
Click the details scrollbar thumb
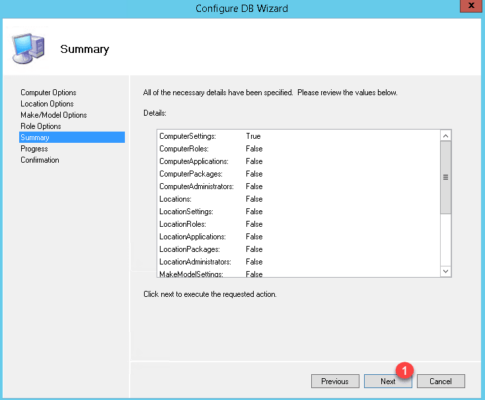[446, 177]
